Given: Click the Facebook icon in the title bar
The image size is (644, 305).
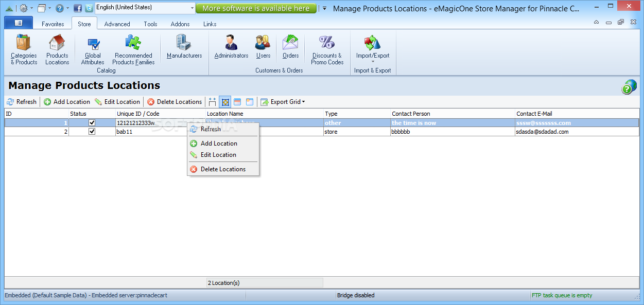Looking at the screenshot, I should (78, 8).
